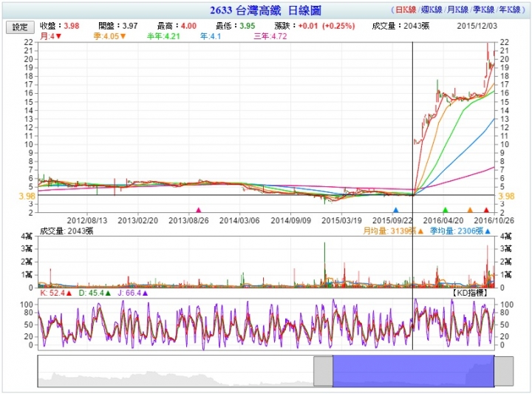The image size is (532, 394).
Task: Click the K: 52.4 indicator value
Action: coord(56,293)
